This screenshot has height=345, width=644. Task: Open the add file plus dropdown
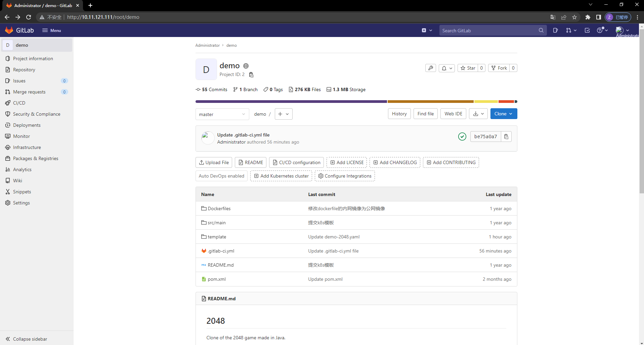[284, 114]
